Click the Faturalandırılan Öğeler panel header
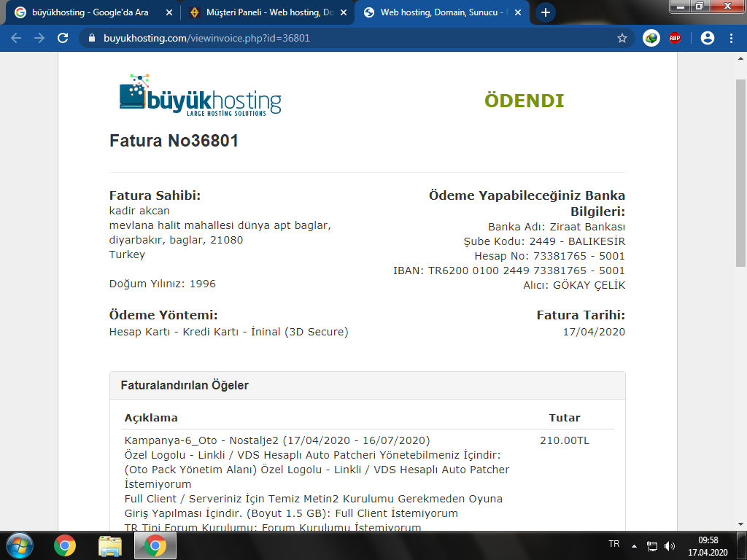The height and width of the screenshot is (560, 747). [x=368, y=385]
